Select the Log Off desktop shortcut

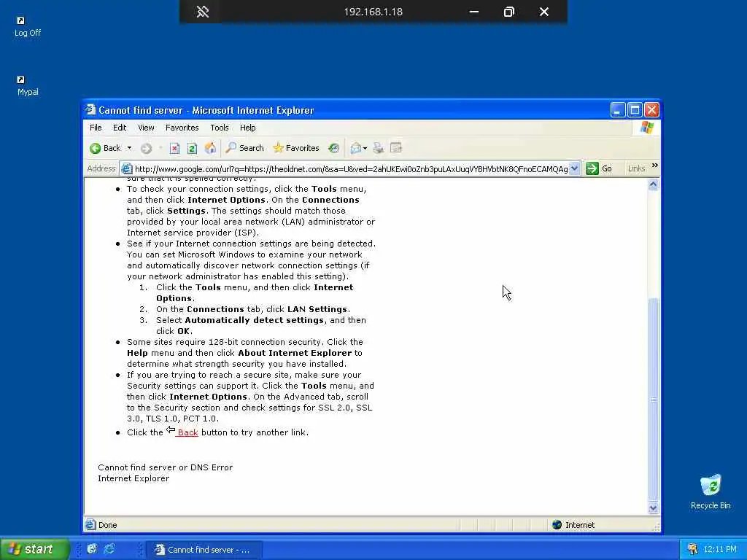tap(27, 27)
